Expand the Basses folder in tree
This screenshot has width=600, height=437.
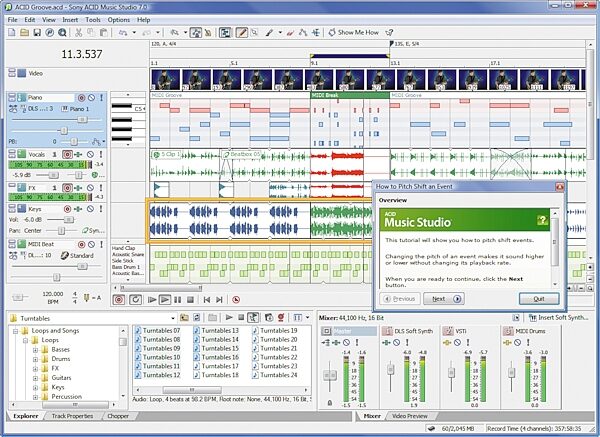click(35, 349)
